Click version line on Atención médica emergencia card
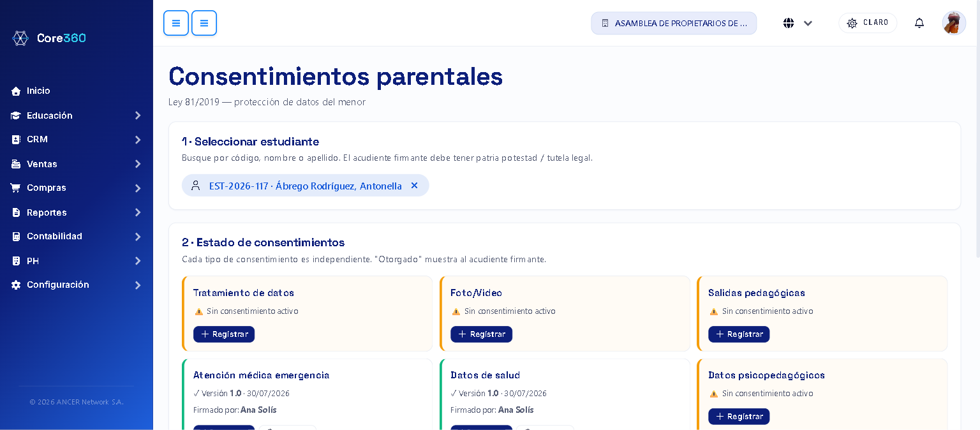This screenshot has height=430, width=980. point(241,394)
